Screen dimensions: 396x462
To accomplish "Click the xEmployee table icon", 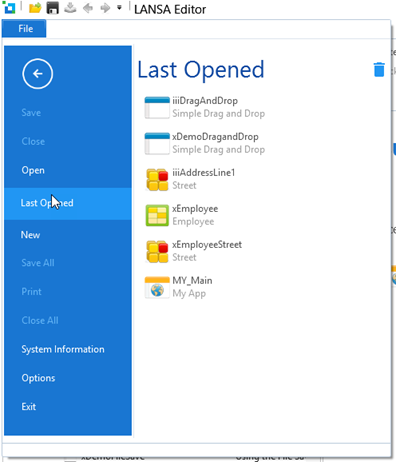I will click(x=157, y=215).
